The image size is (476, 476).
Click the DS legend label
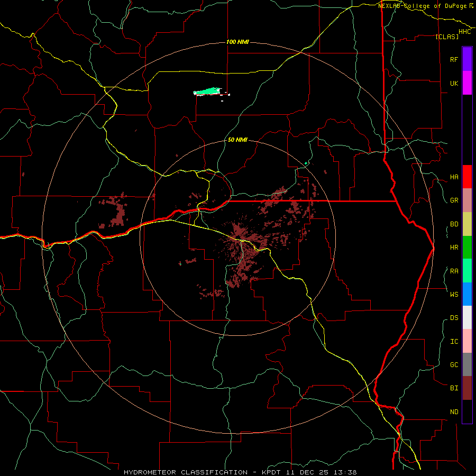point(454,318)
